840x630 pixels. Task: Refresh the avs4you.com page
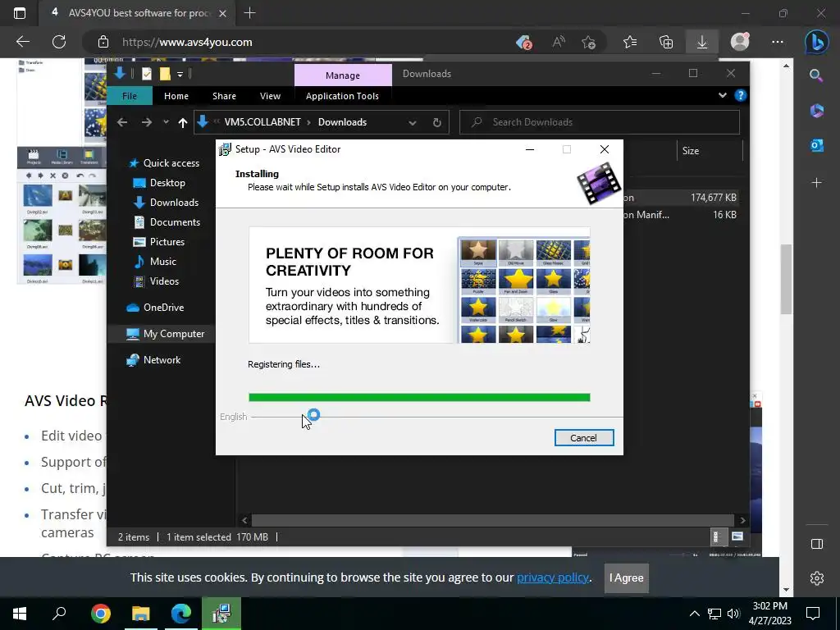click(x=59, y=42)
